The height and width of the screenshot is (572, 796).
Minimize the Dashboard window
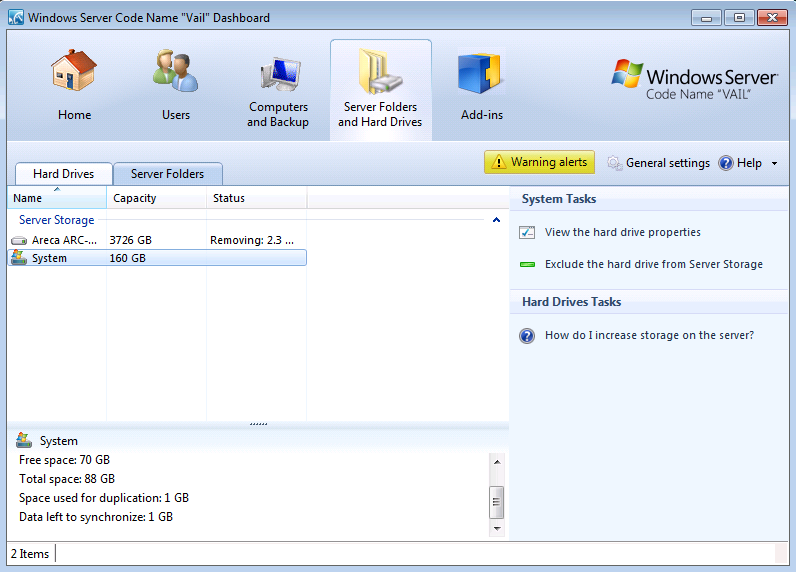706,18
